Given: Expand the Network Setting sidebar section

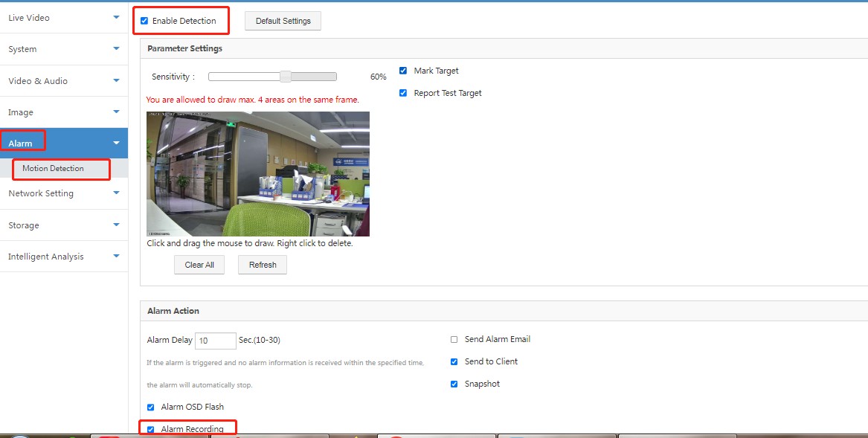Looking at the screenshot, I should (63, 193).
